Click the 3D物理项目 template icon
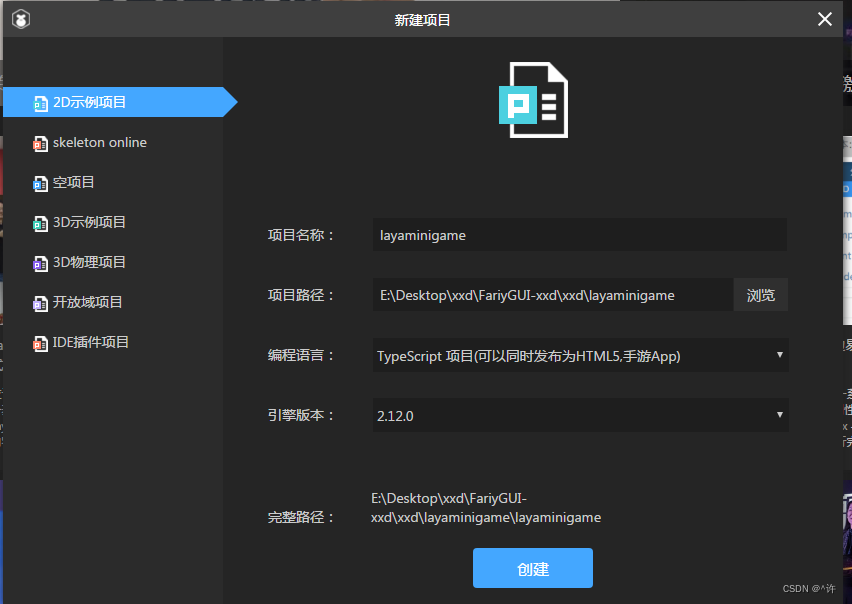 pyautogui.click(x=40, y=263)
